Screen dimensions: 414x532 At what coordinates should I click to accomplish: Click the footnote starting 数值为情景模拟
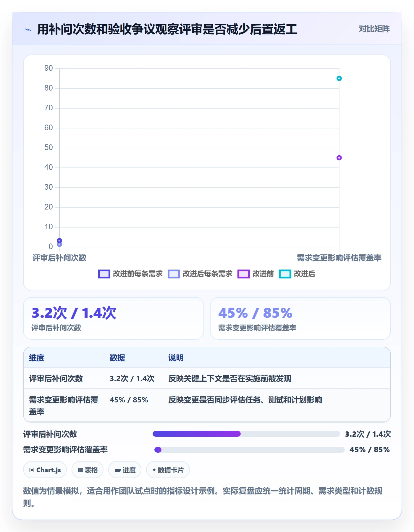point(203,497)
